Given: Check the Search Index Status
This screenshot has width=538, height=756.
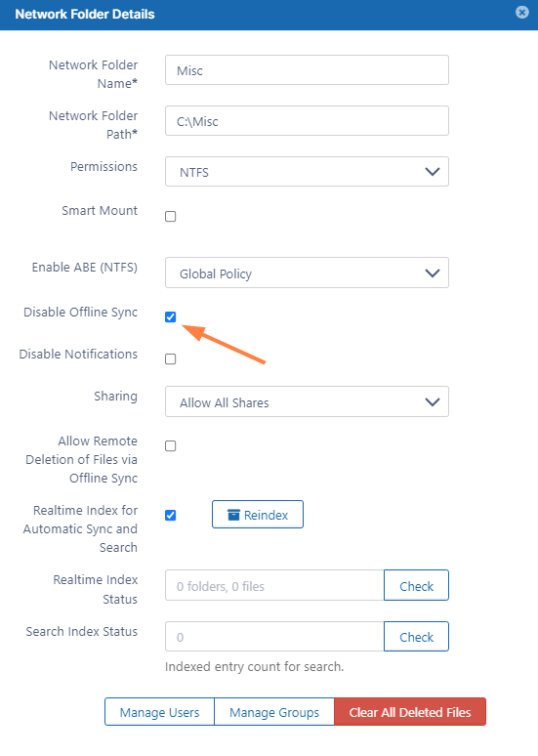Looking at the screenshot, I should (x=416, y=637).
